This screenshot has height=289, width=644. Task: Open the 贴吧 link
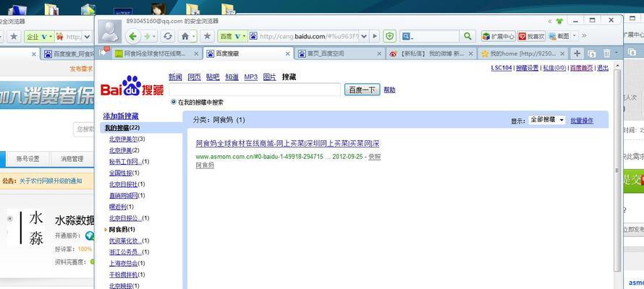pyautogui.click(x=213, y=77)
